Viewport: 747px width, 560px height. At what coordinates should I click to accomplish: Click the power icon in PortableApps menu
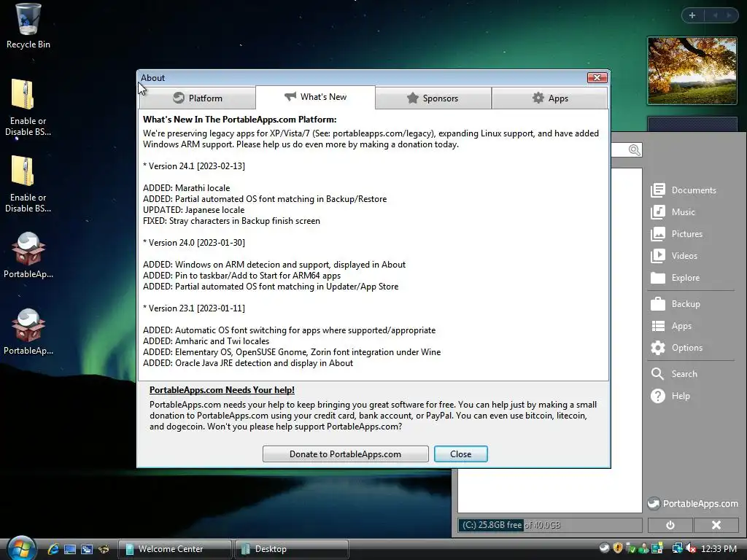point(670,525)
